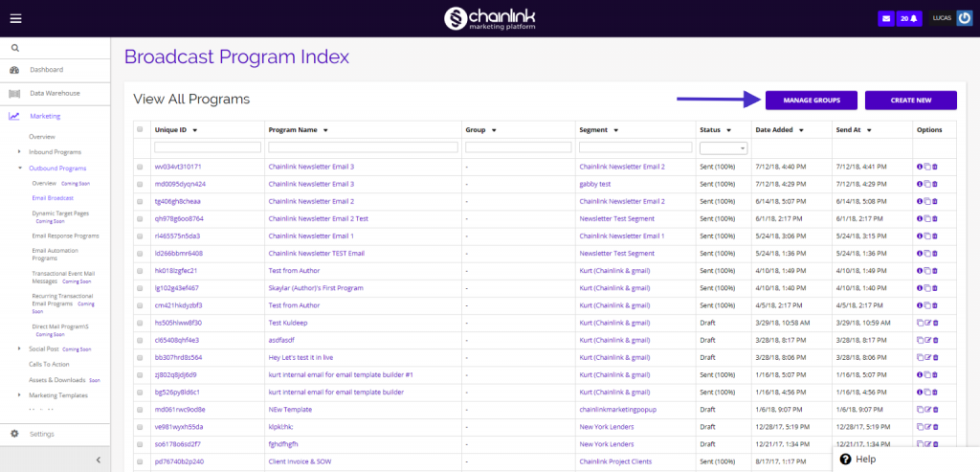Screen dimensions: 980x472
Task: Delete program tg406gh8cheaa with trash icon
Action: tap(936, 201)
